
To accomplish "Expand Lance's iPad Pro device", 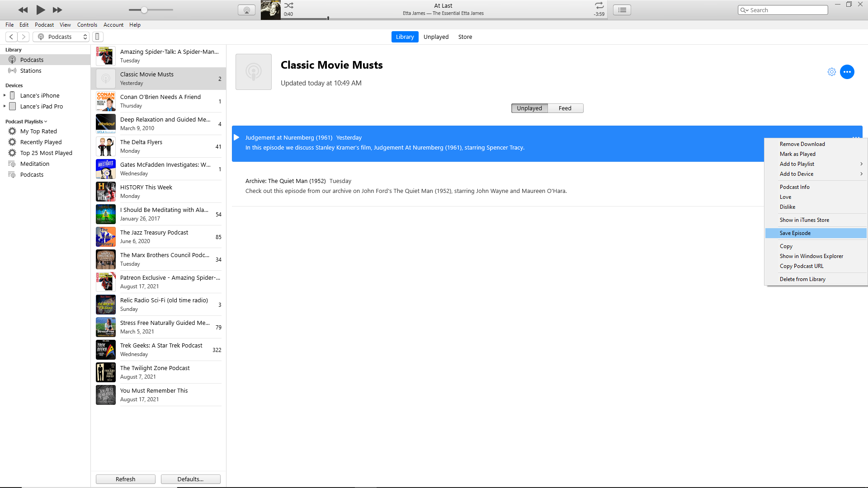I will click(5, 106).
